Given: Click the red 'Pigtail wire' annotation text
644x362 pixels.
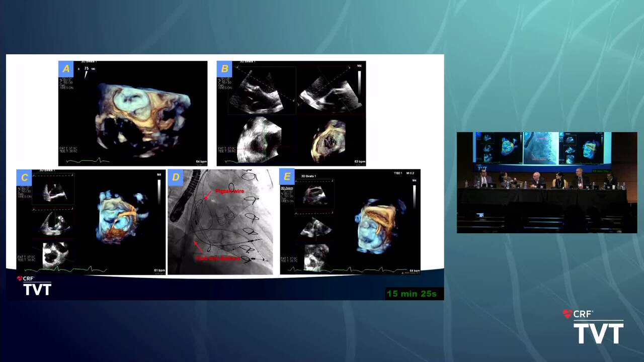Looking at the screenshot, I should click(x=229, y=191).
